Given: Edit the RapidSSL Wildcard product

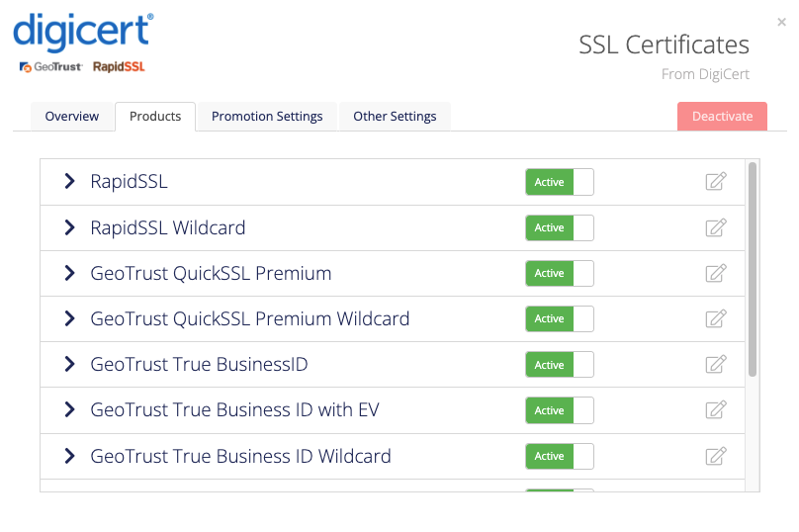Looking at the screenshot, I should tap(715, 227).
